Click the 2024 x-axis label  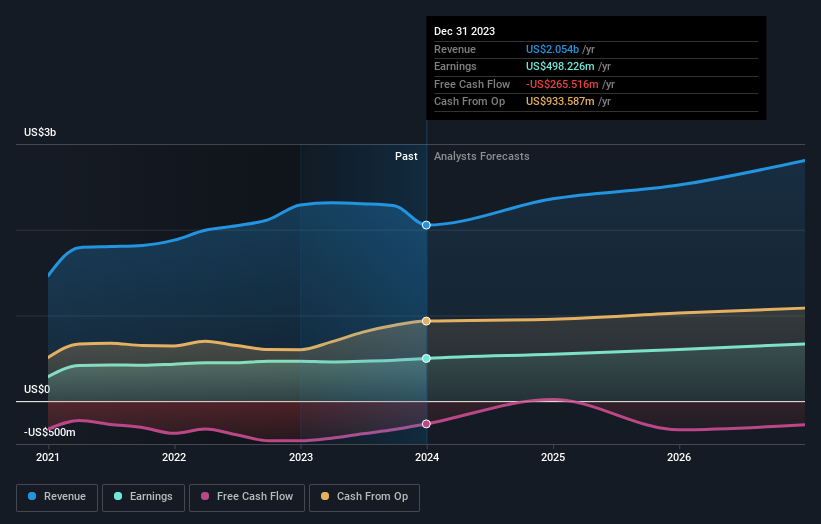pos(427,458)
